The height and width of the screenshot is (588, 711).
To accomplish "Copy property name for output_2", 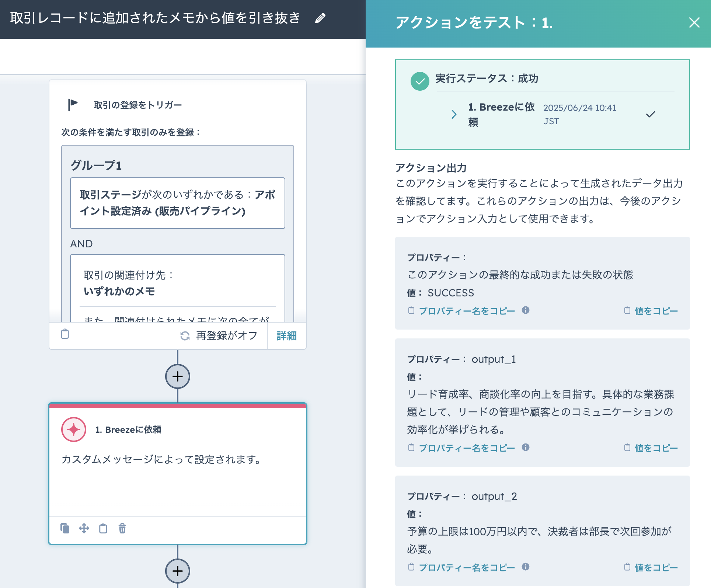I will coord(467,567).
